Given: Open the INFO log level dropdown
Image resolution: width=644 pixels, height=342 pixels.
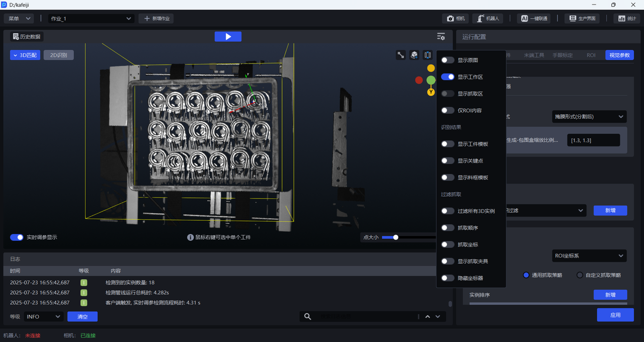Looking at the screenshot, I should coord(43,316).
